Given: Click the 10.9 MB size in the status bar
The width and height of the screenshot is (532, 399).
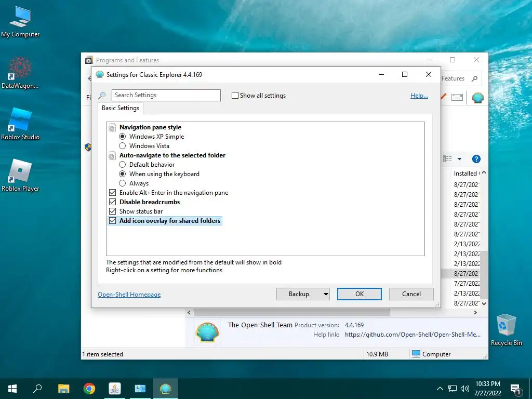Looking at the screenshot, I should [377, 354].
